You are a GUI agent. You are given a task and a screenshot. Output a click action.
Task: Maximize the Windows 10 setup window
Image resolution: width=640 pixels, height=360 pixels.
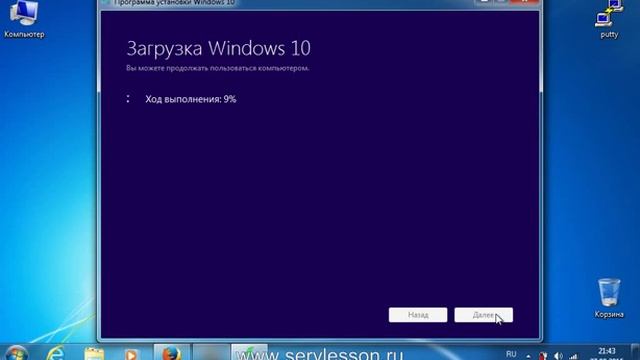(501, 2)
